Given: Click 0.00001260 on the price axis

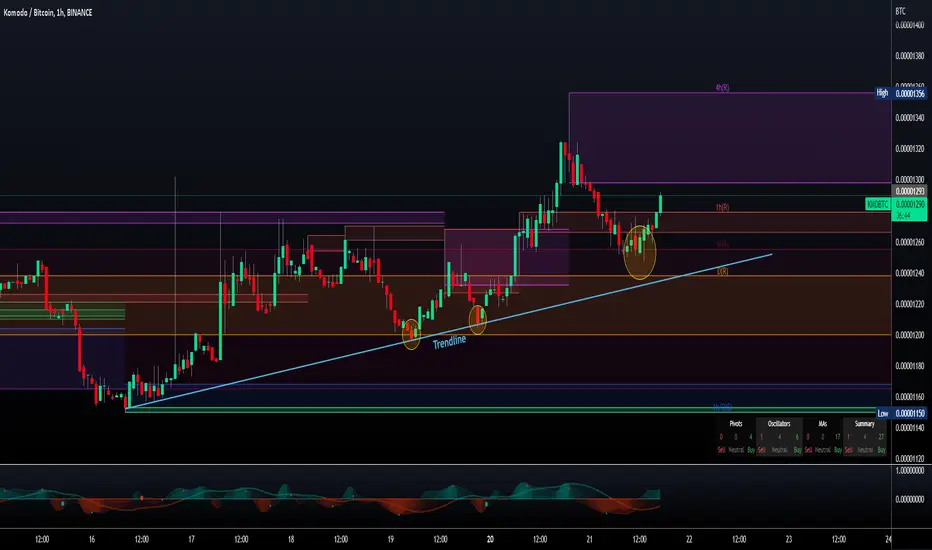Looking at the screenshot, I should tap(910, 242).
